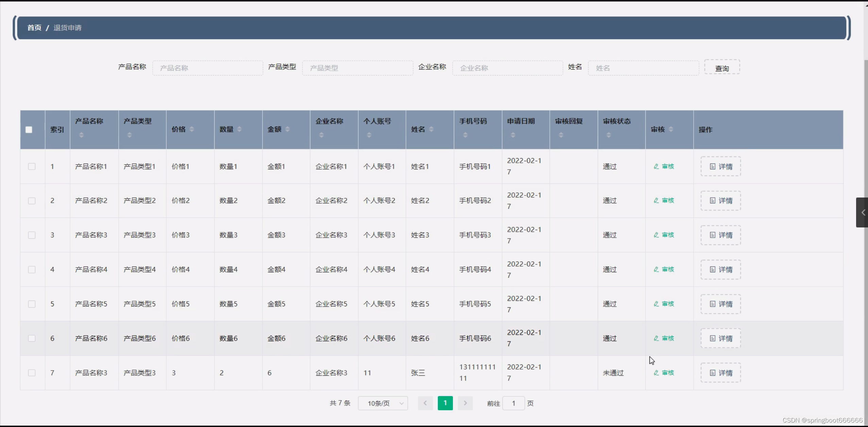Sort by 价格 column sort arrows

point(192,129)
